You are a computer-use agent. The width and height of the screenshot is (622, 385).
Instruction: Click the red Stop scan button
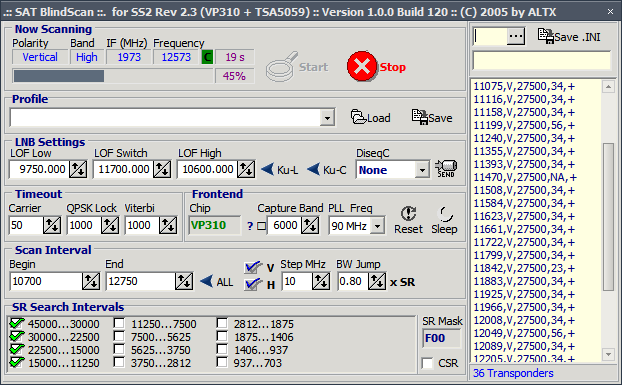pos(376,67)
